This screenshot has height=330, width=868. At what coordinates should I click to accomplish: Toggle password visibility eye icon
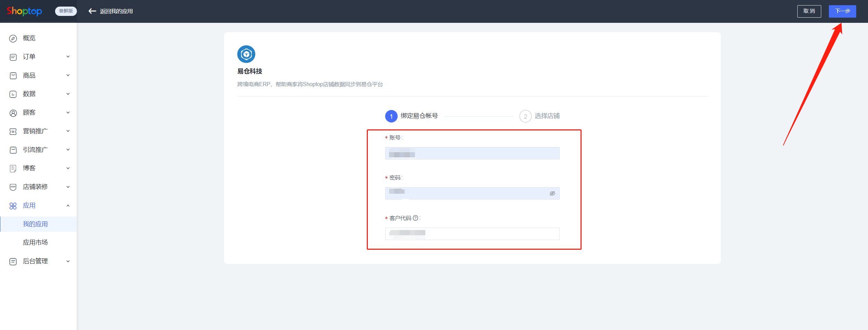click(x=552, y=193)
